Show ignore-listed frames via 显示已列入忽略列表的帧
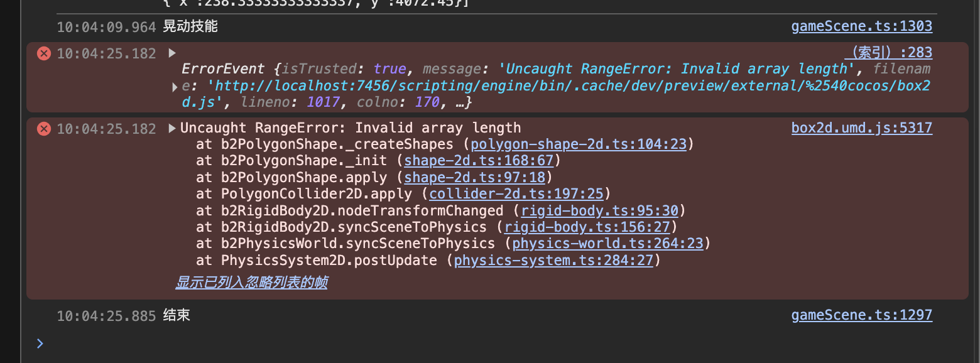 click(251, 283)
